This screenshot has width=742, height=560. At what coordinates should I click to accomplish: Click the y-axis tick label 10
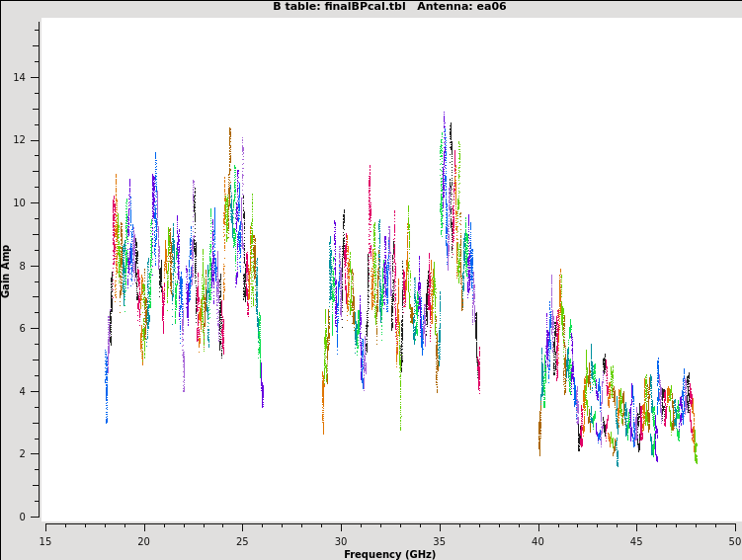20,202
